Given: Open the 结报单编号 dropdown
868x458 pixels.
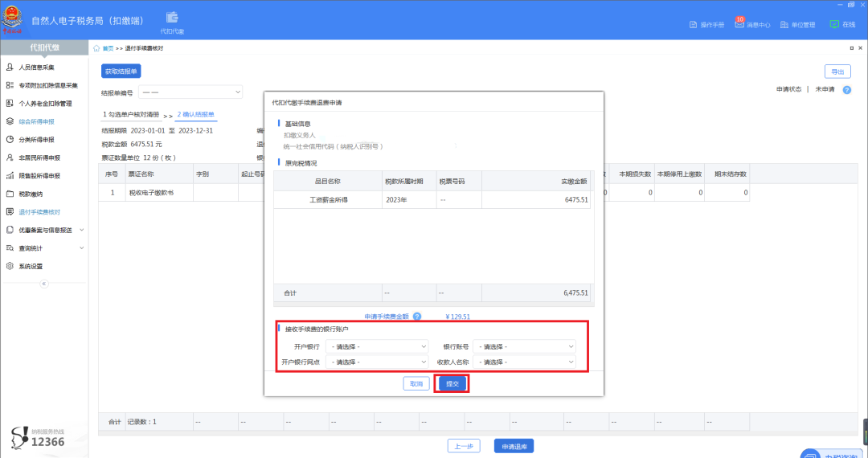Looking at the screenshot, I should coord(190,92).
